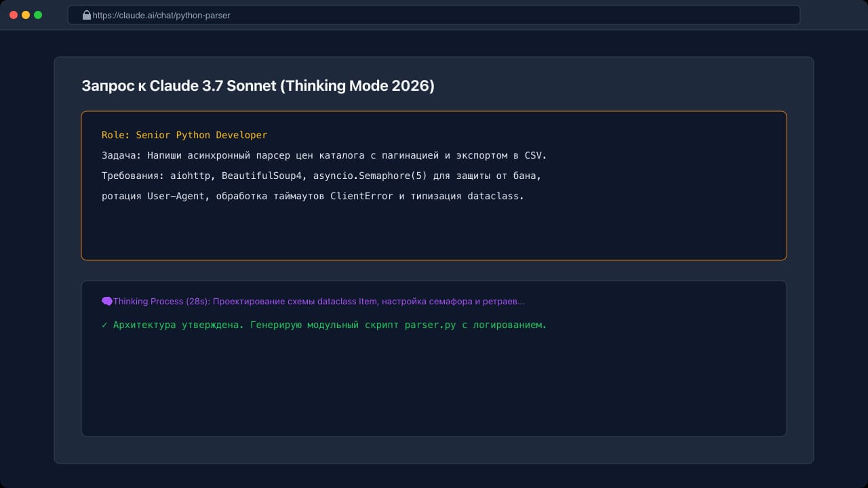Click the "Role: Senior Python Developer" line
The width and height of the screenshot is (868, 488).
point(184,135)
